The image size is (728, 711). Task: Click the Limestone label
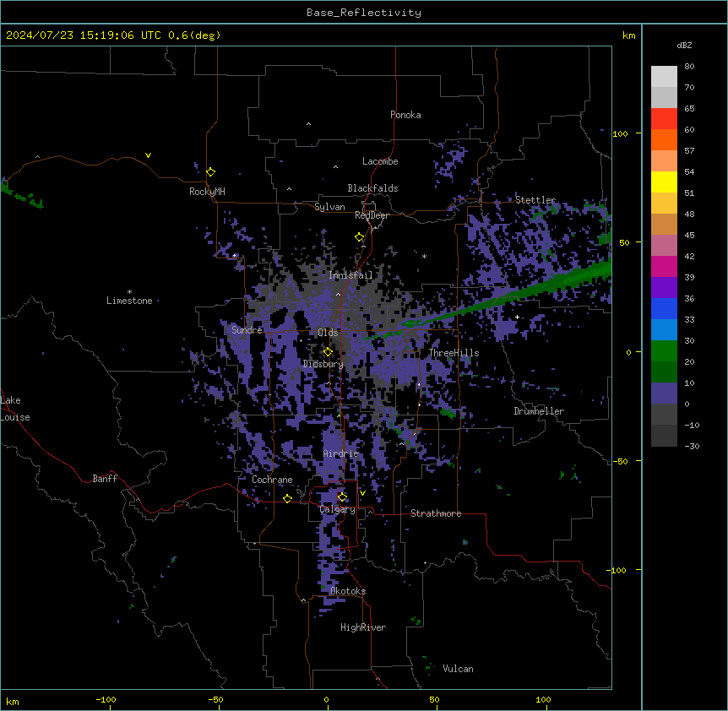[x=129, y=301]
